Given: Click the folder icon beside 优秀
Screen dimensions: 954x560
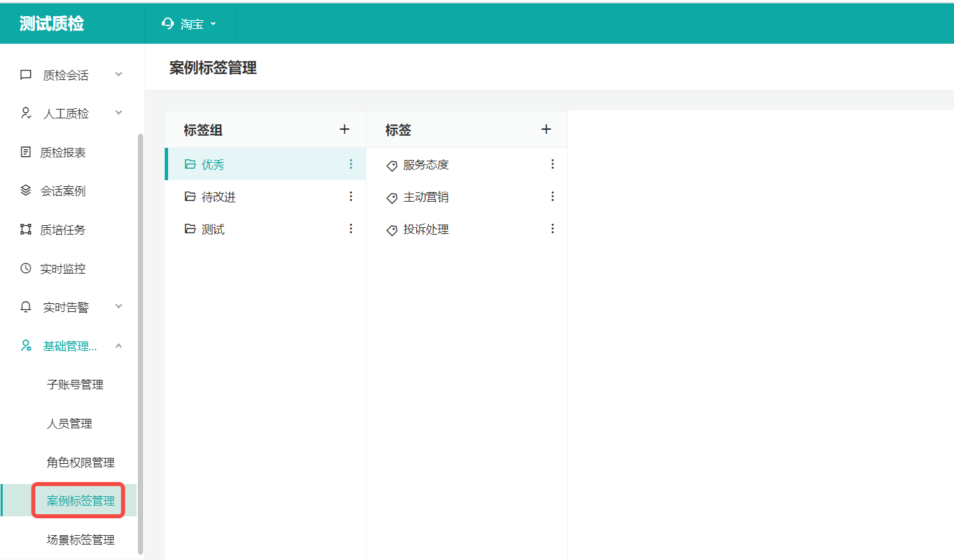Looking at the screenshot, I should pos(190,164).
